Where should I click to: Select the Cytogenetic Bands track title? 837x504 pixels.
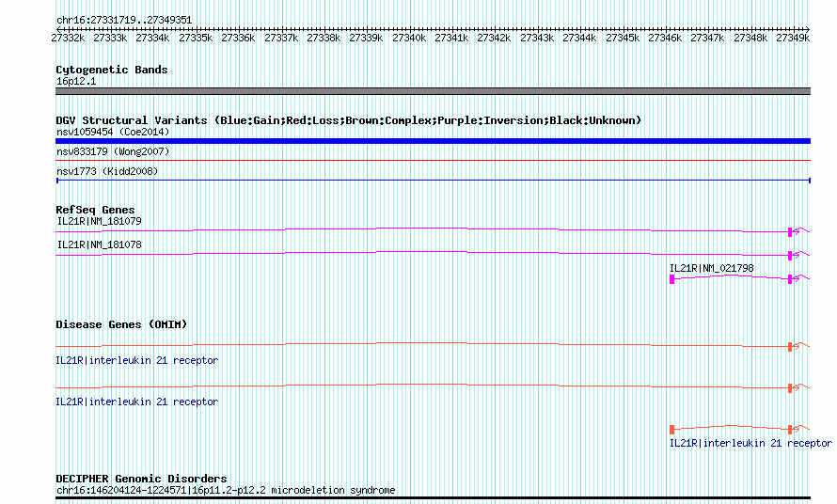coord(112,70)
